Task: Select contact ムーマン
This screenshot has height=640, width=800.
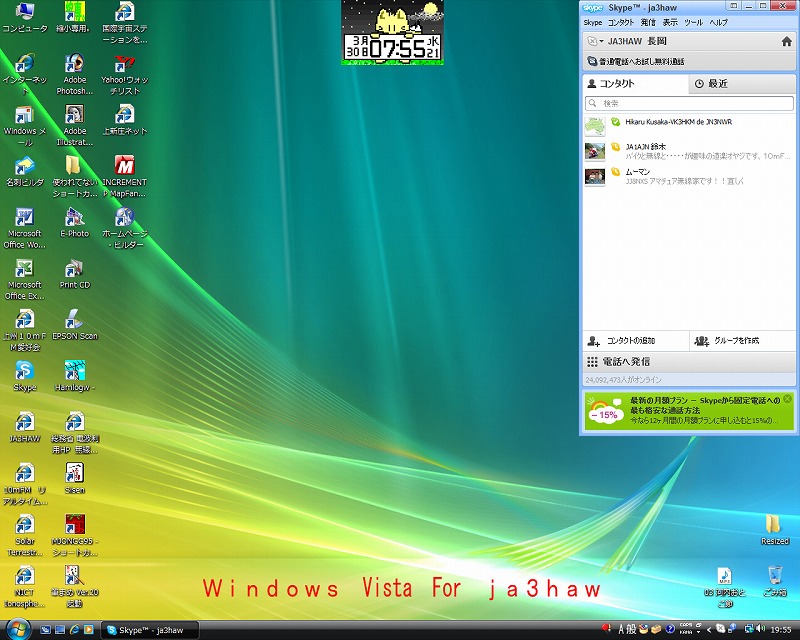Action: (689, 176)
